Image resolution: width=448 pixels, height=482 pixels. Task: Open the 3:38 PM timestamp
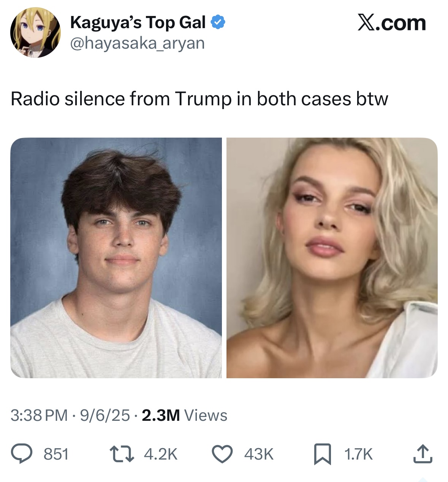pyautogui.click(x=40, y=415)
